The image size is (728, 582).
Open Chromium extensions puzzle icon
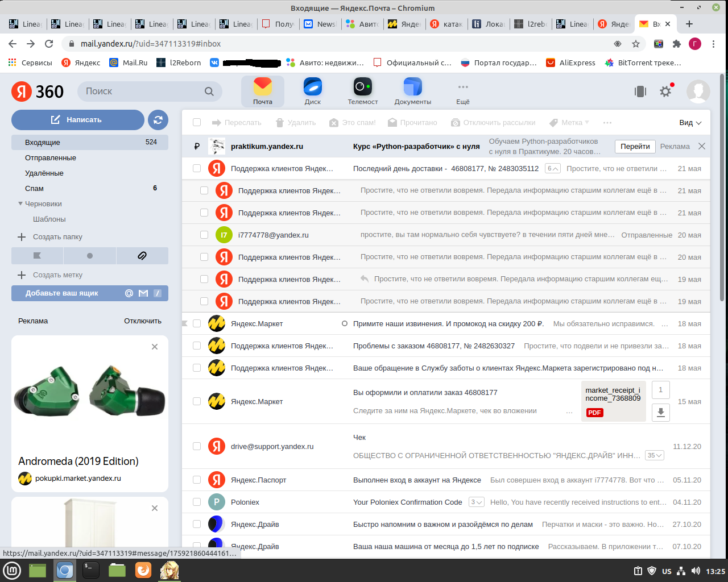coord(676,44)
